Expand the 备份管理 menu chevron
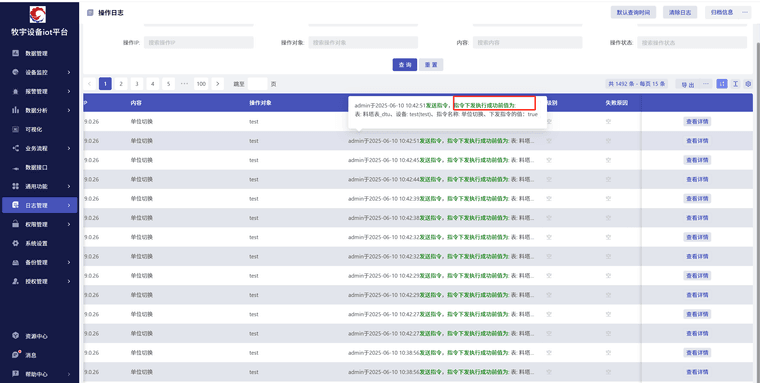760x383 pixels. 69,262
